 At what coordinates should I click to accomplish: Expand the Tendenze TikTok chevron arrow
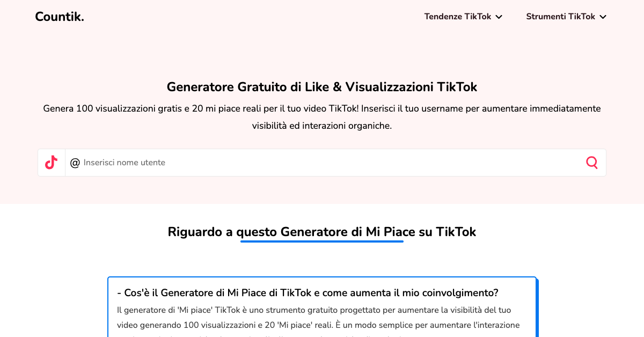tap(499, 17)
